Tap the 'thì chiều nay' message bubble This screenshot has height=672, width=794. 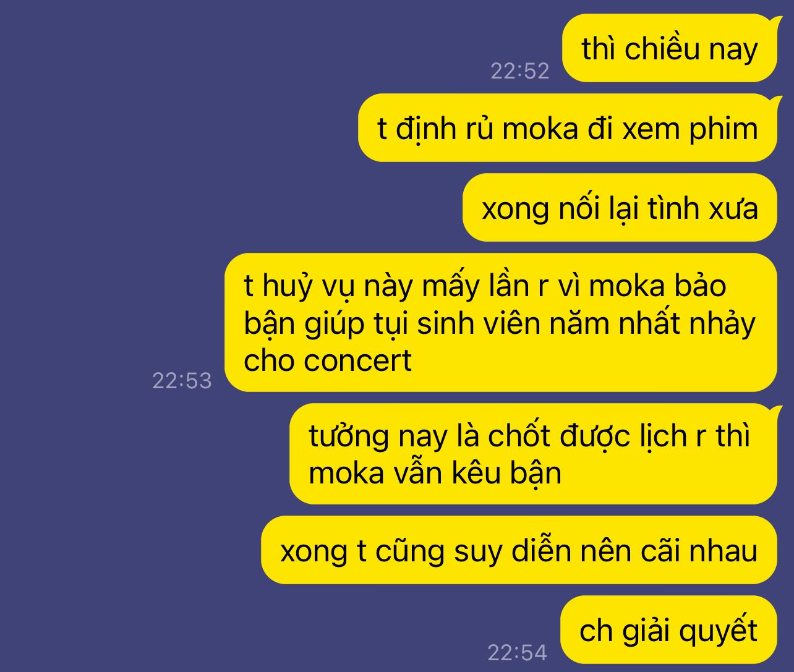click(669, 48)
